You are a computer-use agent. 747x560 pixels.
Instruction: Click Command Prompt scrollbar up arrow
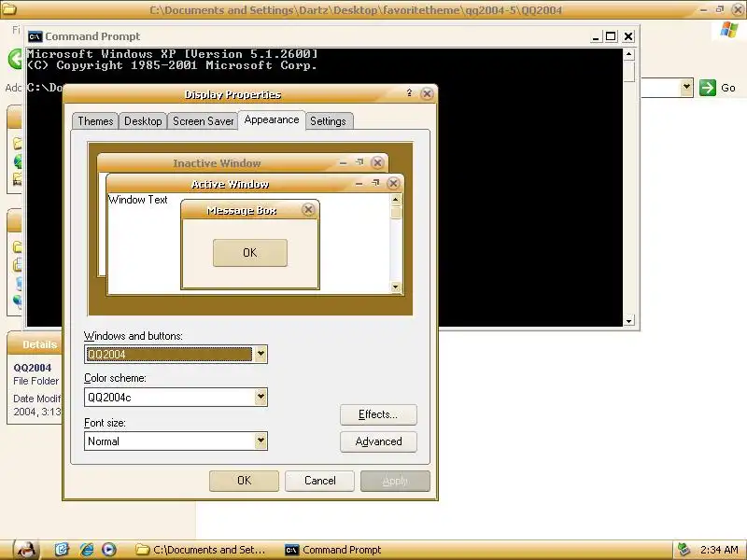click(628, 54)
